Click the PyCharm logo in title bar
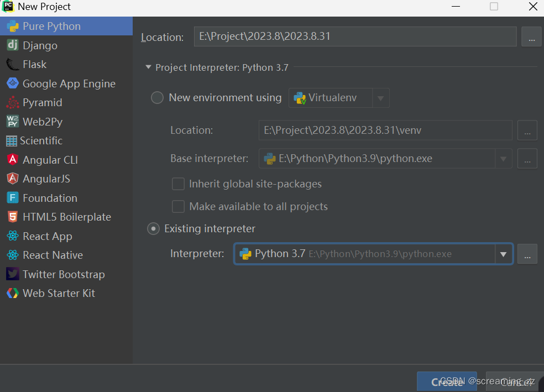 [8, 6]
